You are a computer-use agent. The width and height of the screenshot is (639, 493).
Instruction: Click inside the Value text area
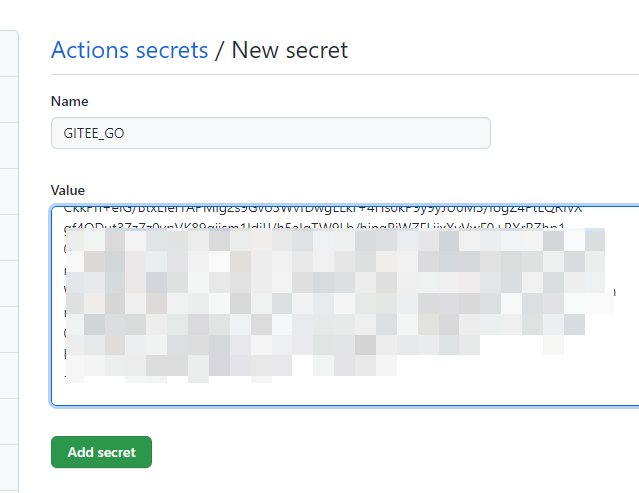(x=345, y=306)
